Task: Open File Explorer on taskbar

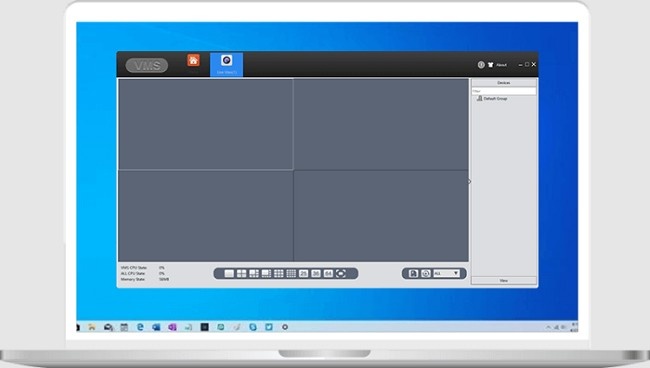Action: (92, 327)
